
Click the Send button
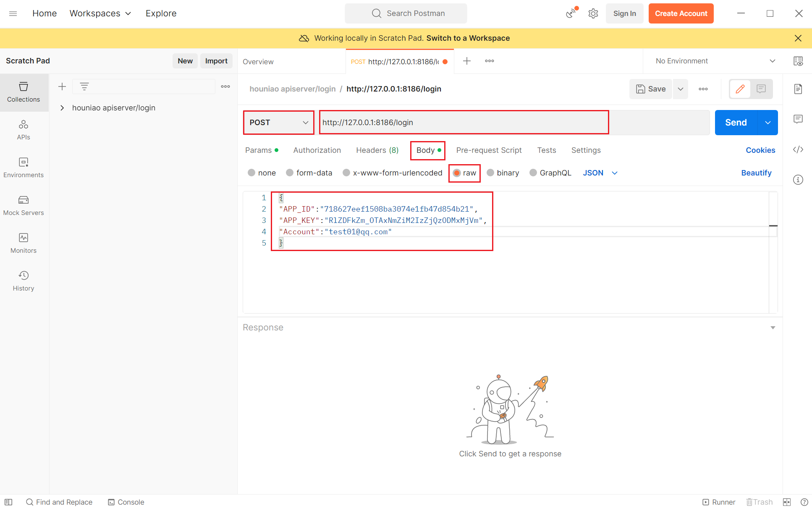tap(736, 123)
